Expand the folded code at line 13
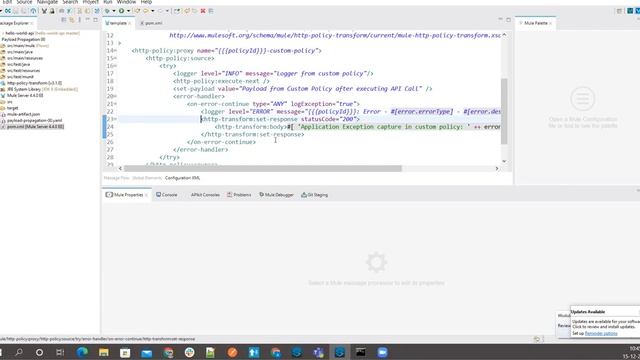 [120, 43]
